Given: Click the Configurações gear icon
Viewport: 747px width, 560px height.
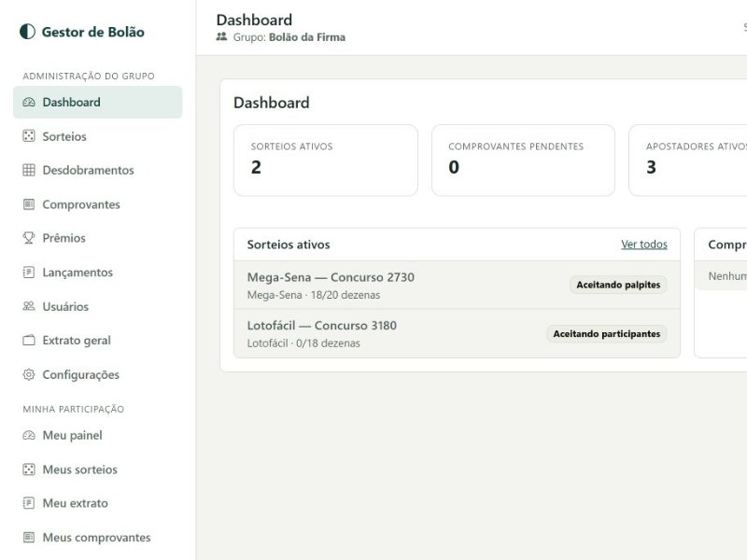Looking at the screenshot, I should 29,374.
